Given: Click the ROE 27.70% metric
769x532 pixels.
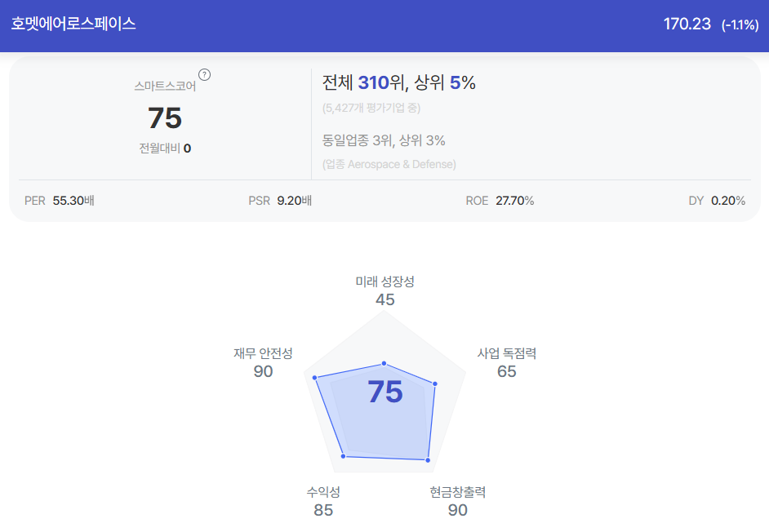Looking at the screenshot, I should click(x=500, y=201).
